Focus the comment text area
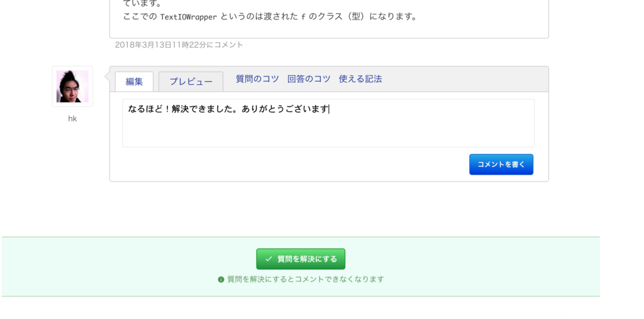Screen dimensions: 644x319 (x=328, y=123)
